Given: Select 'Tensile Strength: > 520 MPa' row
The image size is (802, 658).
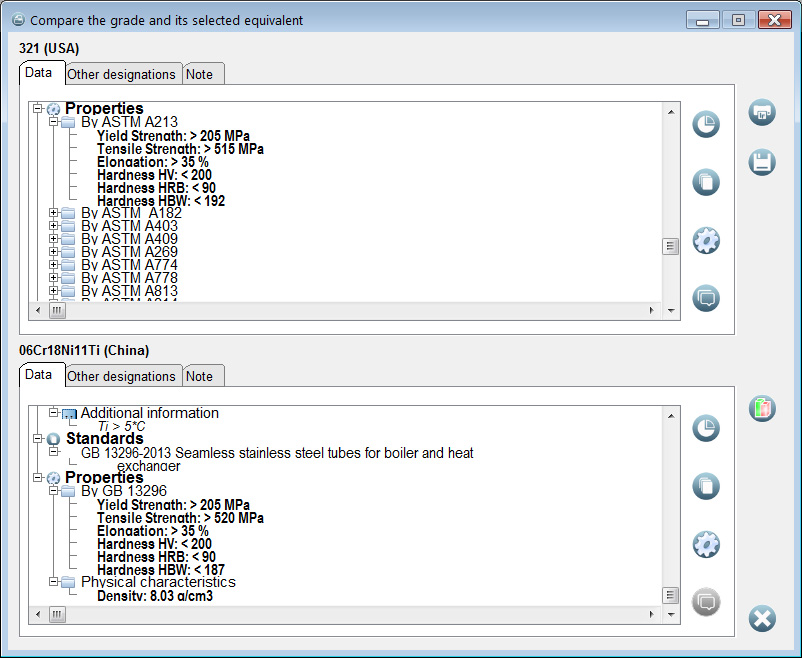Looking at the screenshot, I should pos(180,518).
